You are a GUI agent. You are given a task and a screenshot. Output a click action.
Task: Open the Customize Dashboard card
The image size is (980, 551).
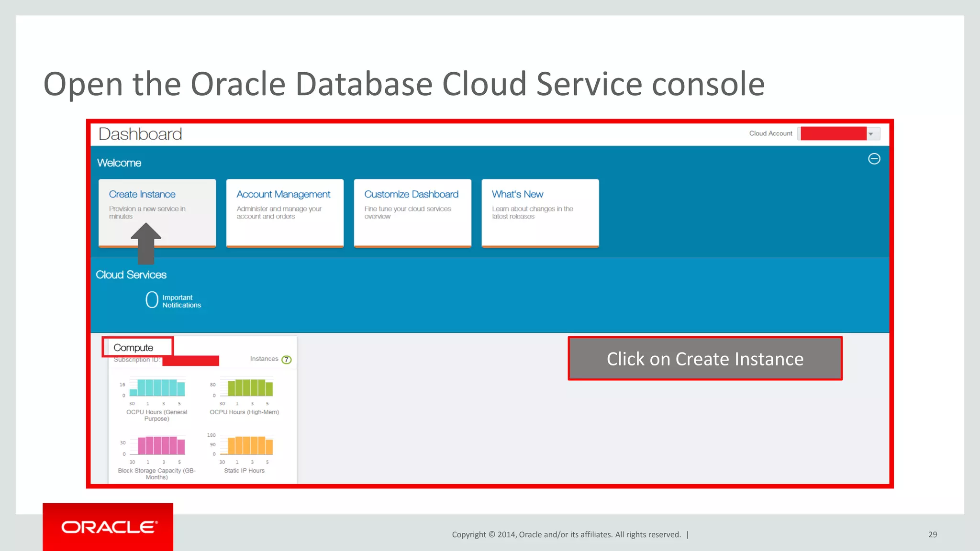click(x=412, y=213)
